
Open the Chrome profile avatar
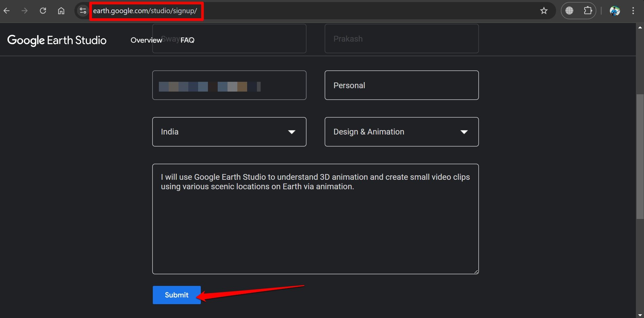click(x=615, y=11)
